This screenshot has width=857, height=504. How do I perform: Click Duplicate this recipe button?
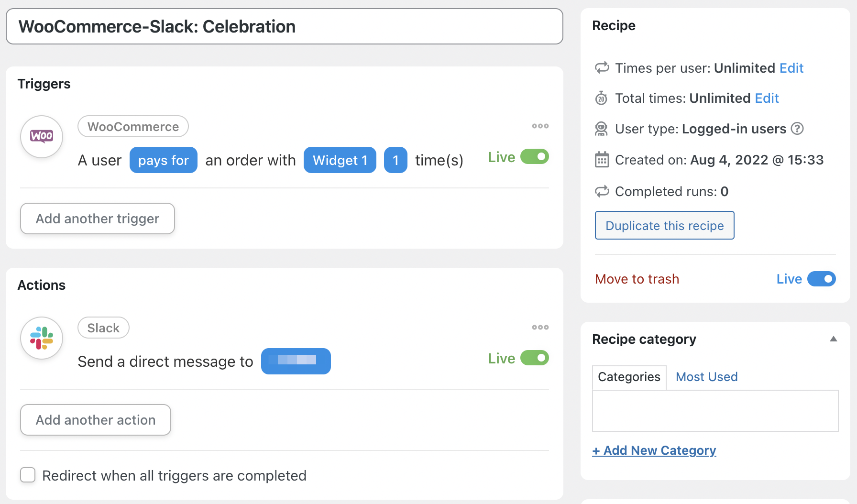point(665,225)
